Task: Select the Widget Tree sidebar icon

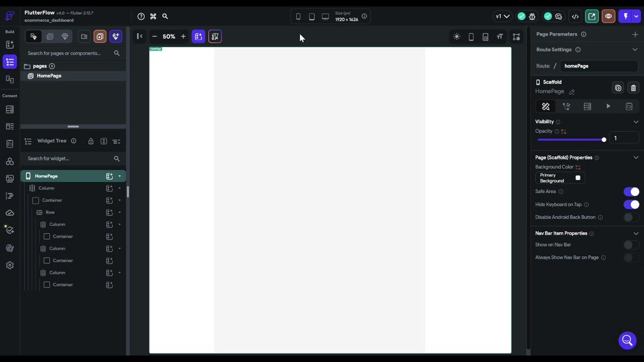Action: [x=10, y=62]
